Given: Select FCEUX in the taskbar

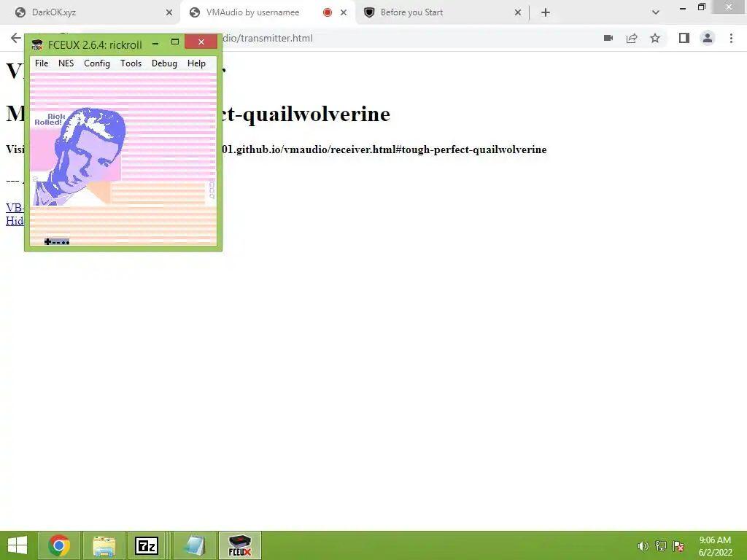Looking at the screenshot, I should point(240,545).
